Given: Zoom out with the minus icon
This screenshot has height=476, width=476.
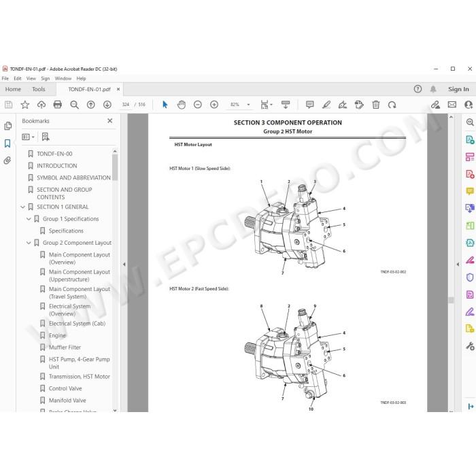Looking at the screenshot, I should click(x=198, y=105).
